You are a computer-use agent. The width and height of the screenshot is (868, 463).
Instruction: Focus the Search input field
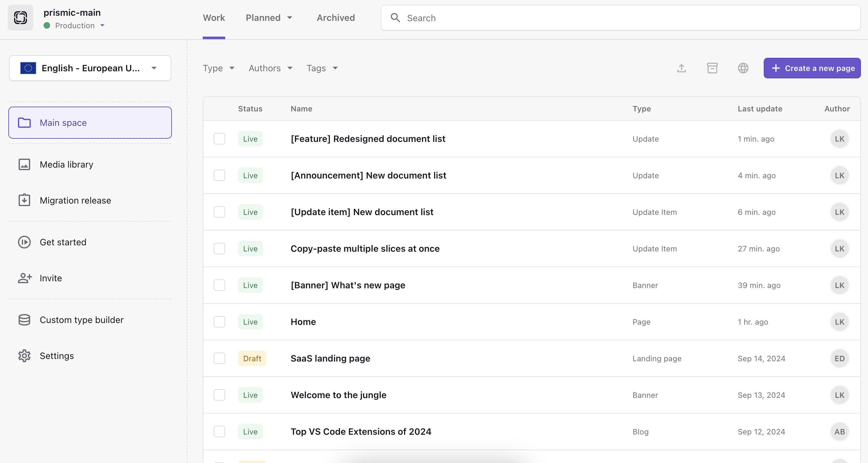[627, 18]
